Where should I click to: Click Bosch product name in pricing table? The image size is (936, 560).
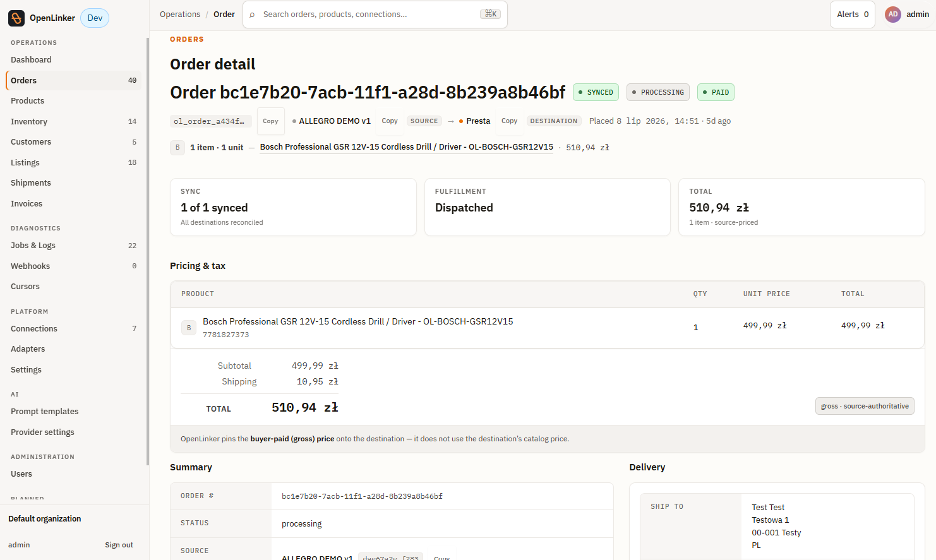coord(357,321)
